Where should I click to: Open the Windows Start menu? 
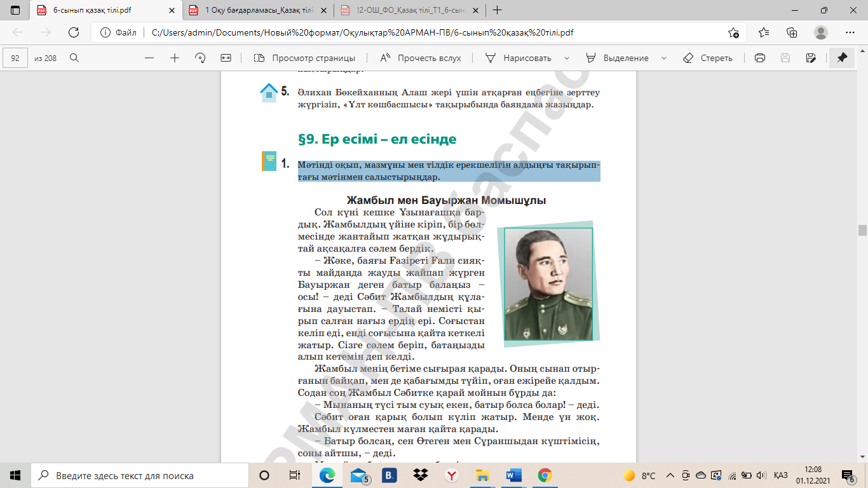(15, 475)
